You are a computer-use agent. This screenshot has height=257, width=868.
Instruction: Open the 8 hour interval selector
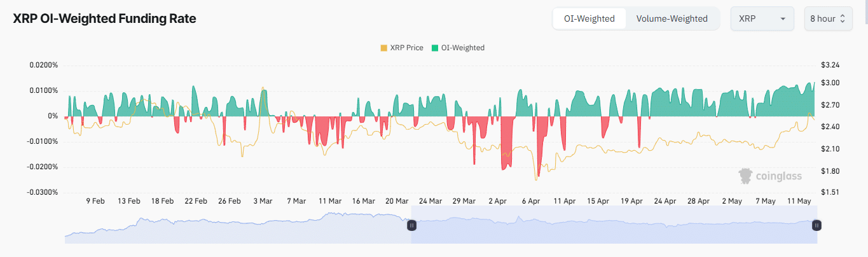tap(828, 18)
